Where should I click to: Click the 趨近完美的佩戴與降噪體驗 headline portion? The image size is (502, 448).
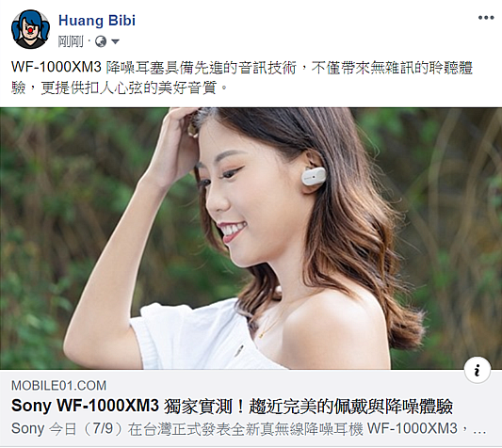coord(351,407)
